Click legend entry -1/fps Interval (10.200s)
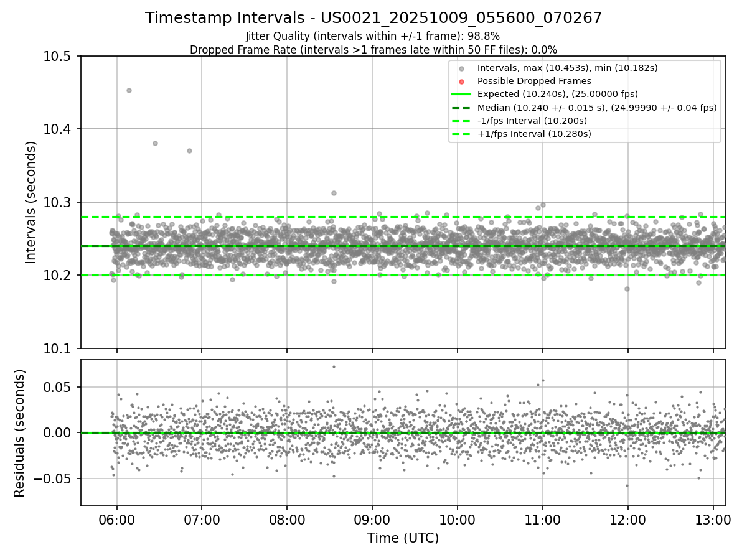The width and height of the screenshot is (747, 560). (x=532, y=121)
